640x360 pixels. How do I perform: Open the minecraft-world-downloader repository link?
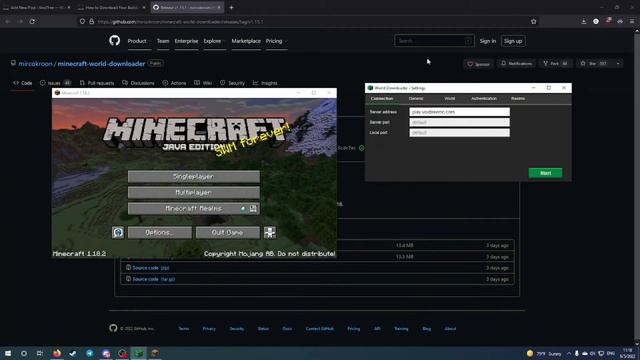point(101,64)
